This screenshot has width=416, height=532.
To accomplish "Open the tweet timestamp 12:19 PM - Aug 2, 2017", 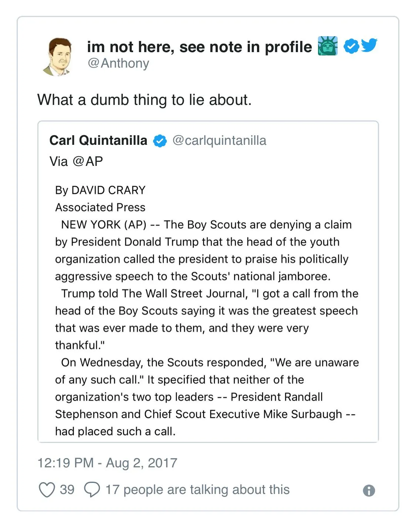I will coord(107,463).
